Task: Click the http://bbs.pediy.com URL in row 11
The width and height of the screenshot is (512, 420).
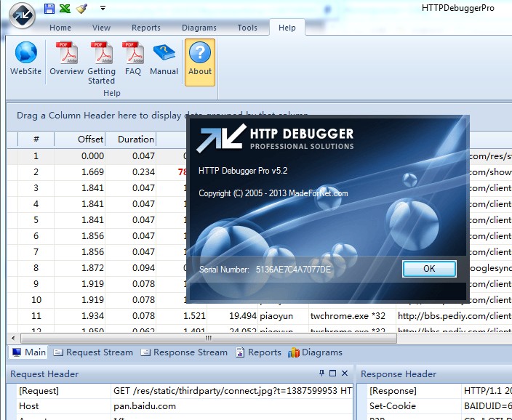Action: pos(455,316)
